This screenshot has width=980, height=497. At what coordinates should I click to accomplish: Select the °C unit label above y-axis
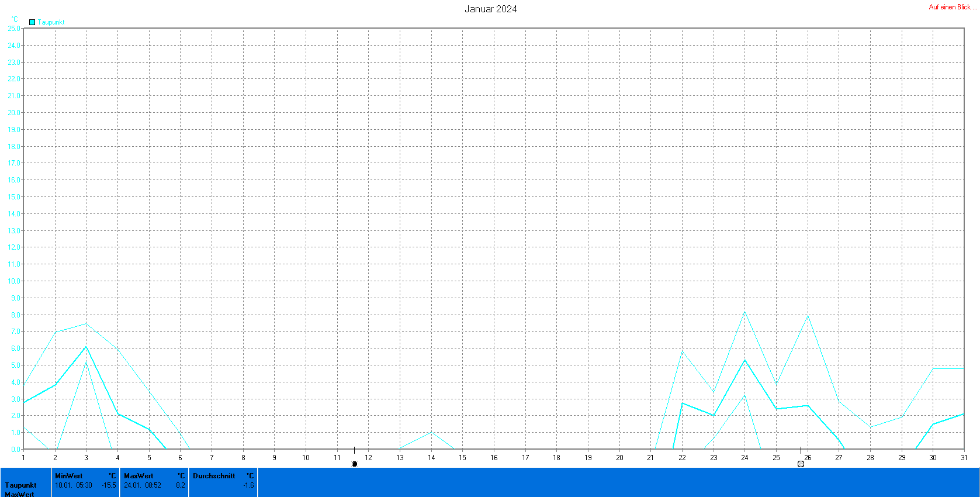point(15,19)
